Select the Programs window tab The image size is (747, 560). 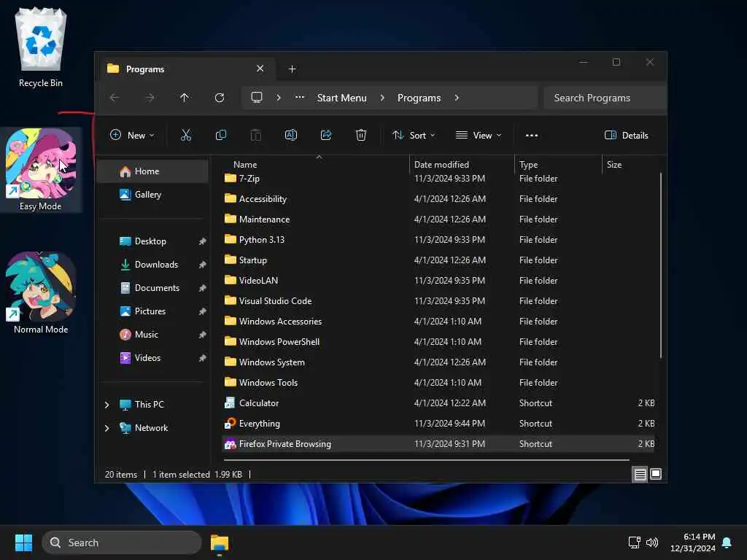[x=186, y=69]
